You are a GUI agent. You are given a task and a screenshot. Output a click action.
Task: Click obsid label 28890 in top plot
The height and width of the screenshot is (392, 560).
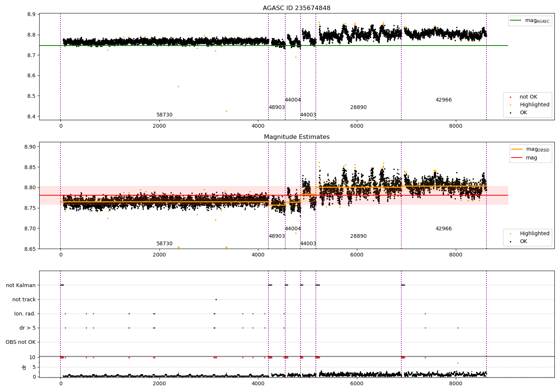(358, 108)
